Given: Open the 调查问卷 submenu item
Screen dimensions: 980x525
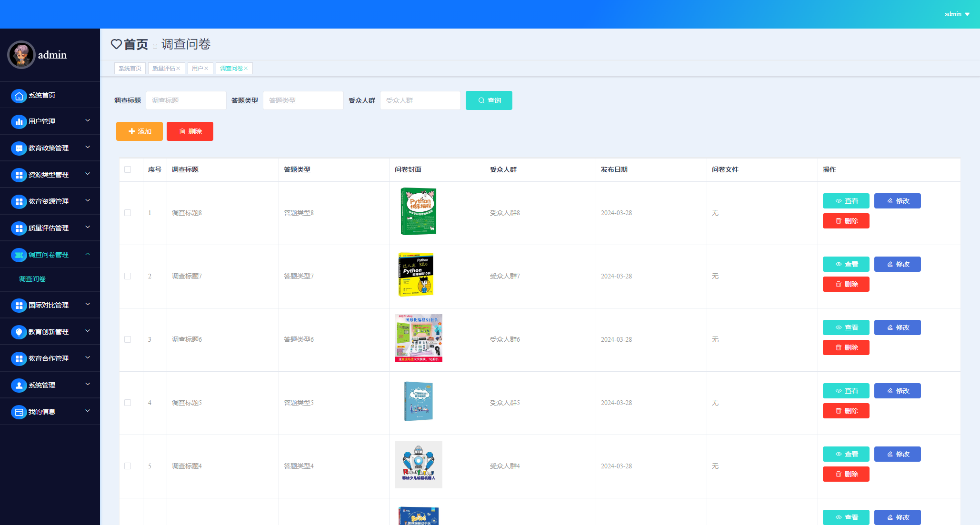Looking at the screenshot, I should [x=32, y=279].
